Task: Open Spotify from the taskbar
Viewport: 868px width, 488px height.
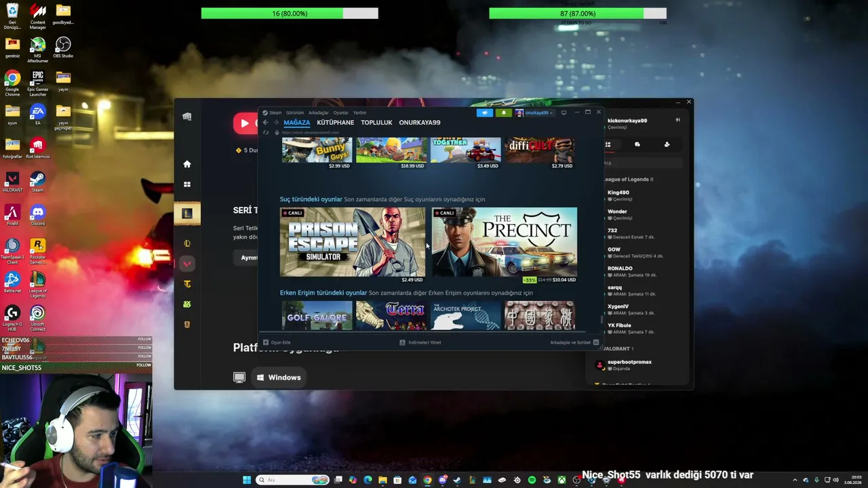Action: [x=532, y=480]
